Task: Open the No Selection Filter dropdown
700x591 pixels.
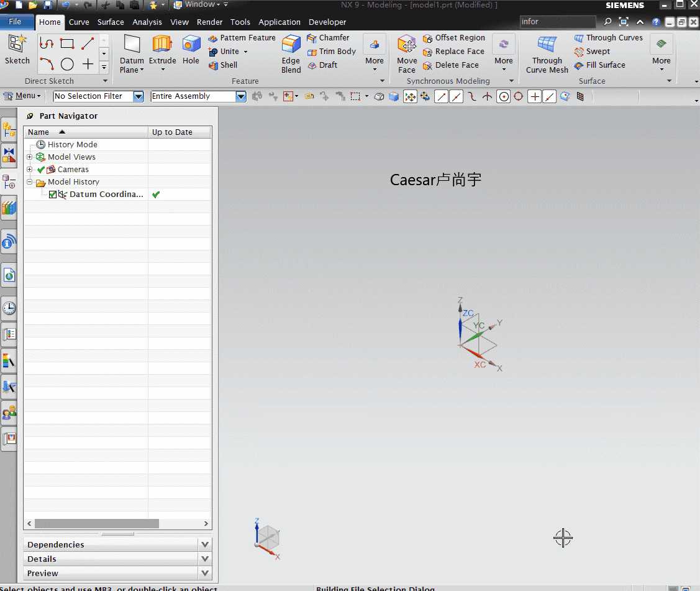Action: (x=139, y=96)
